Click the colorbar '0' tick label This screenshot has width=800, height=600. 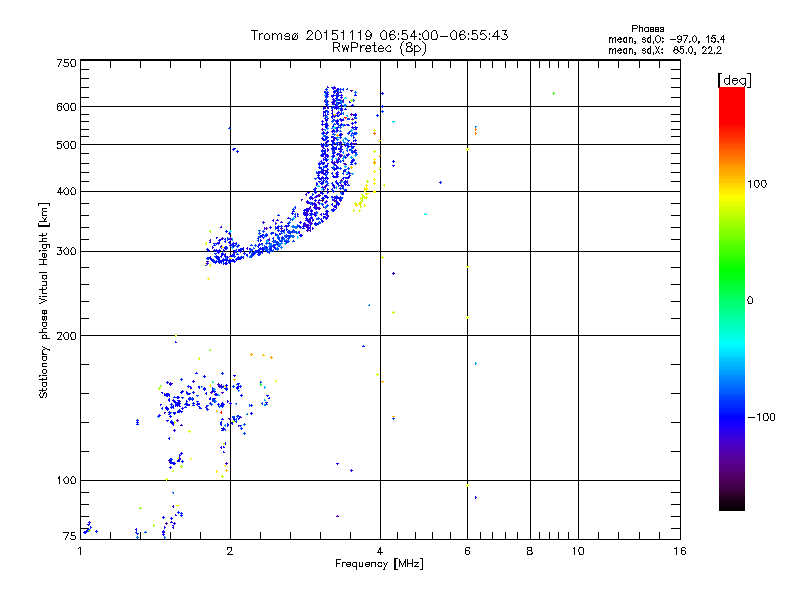pyautogui.click(x=750, y=301)
